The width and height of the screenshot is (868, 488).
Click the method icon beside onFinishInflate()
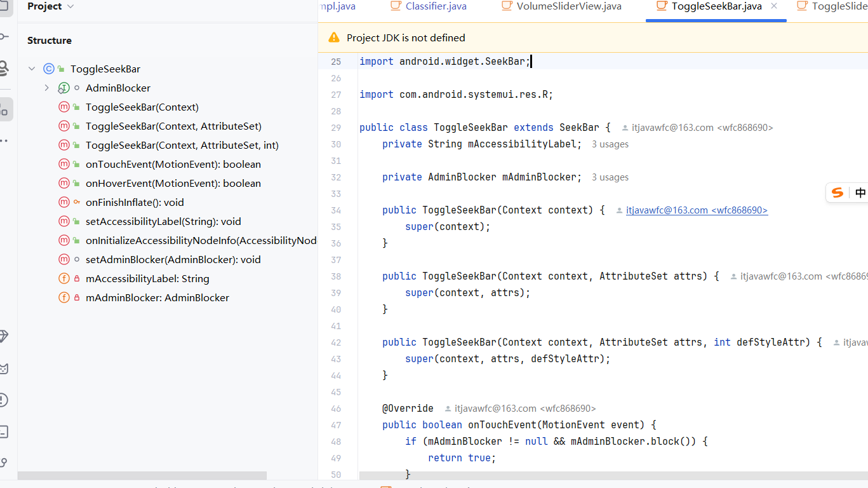pyautogui.click(x=63, y=202)
